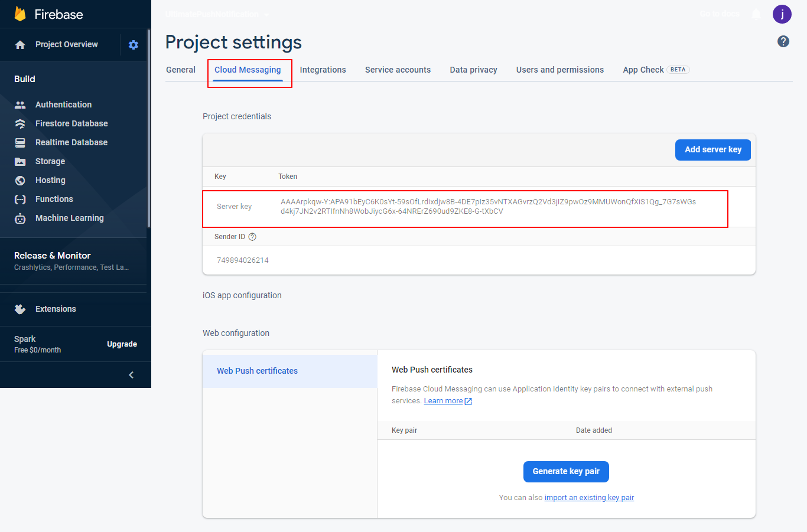Open the App Check beta tab
This screenshot has height=532, width=807.
(x=656, y=70)
